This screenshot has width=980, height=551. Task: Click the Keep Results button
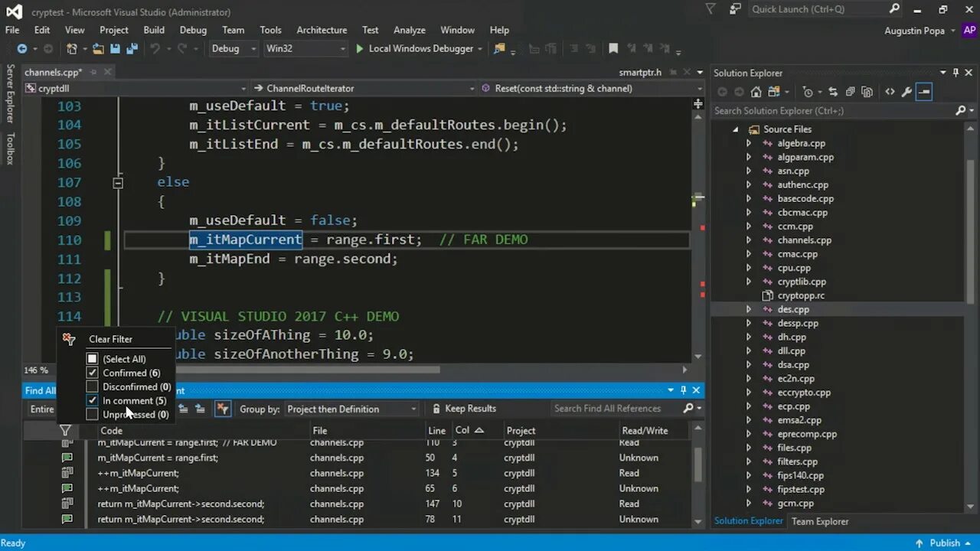(x=464, y=409)
